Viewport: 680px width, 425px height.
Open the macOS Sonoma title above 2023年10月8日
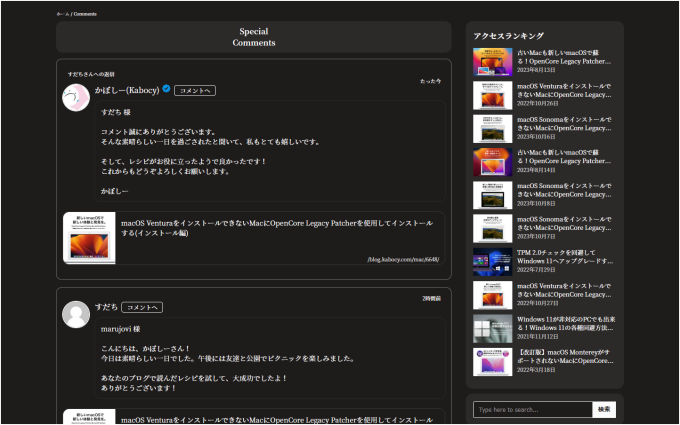click(x=564, y=190)
